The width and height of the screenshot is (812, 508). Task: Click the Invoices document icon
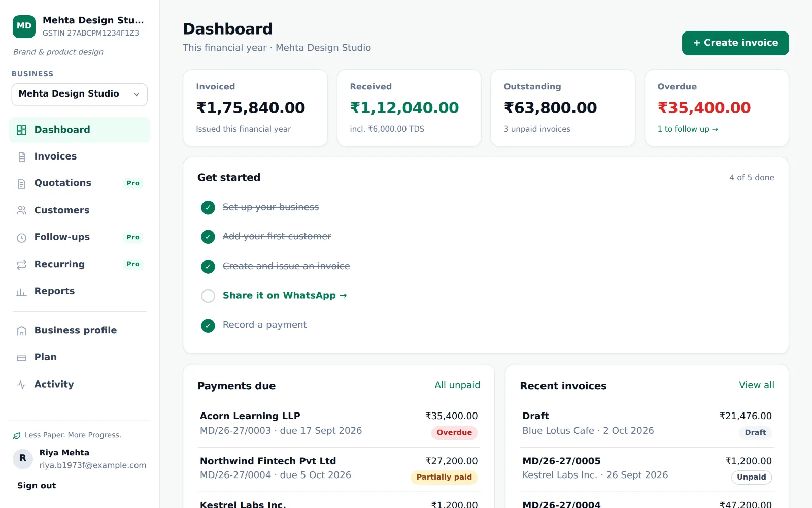21,157
